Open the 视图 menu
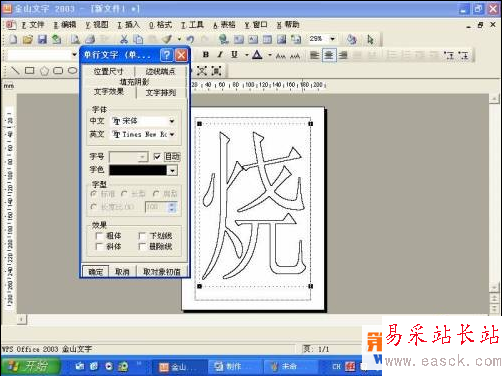This screenshot has height=376, width=502. pyautogui.click(x=97, y=25)
